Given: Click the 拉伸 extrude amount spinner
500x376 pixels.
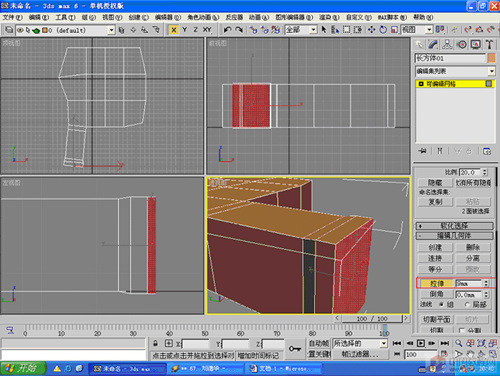Looking at the screenshot, I should click(486, 284).
